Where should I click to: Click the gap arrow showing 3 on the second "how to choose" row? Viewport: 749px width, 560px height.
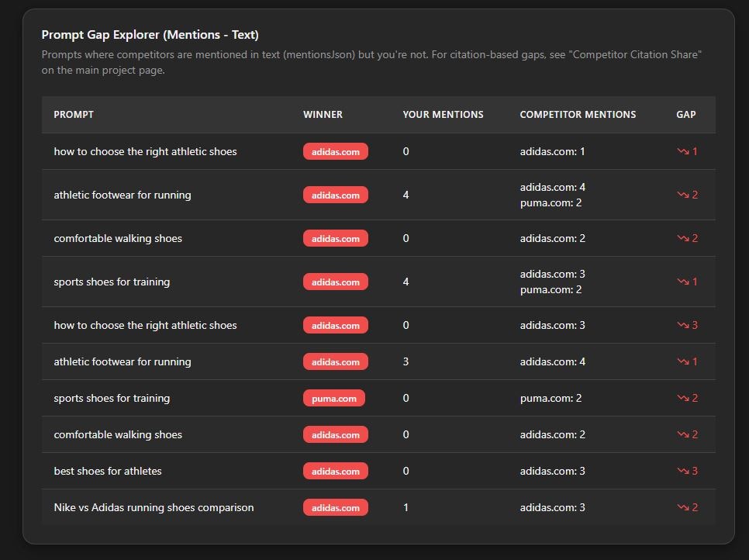pos(685,325)
